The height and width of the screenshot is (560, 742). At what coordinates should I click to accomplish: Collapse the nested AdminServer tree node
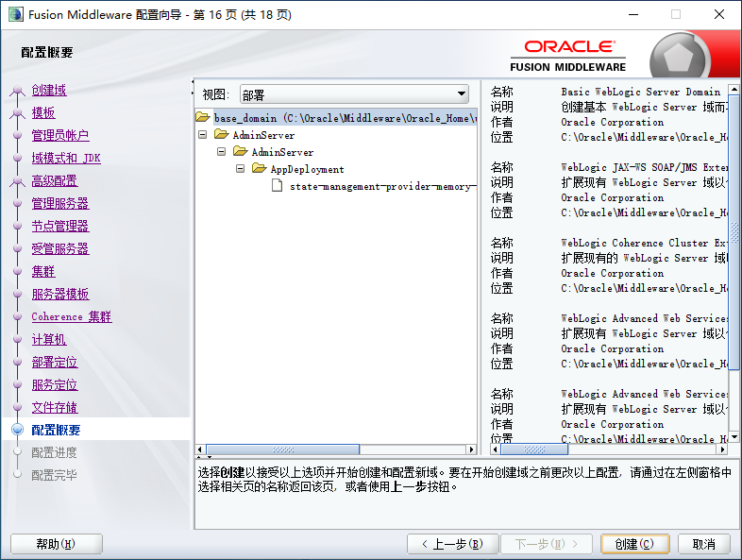coord(222,152)
